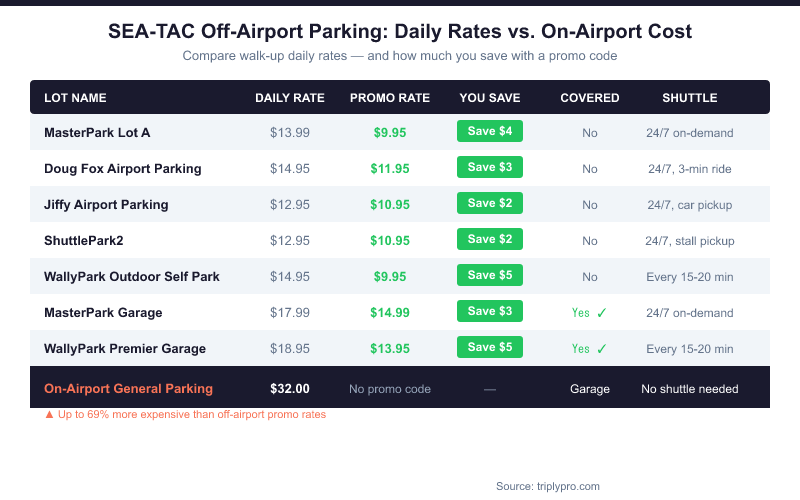Screen dimensions: 800x500
Task: Click covered checkmark for WallyPark Premier Garage
Action: (601, 349)
